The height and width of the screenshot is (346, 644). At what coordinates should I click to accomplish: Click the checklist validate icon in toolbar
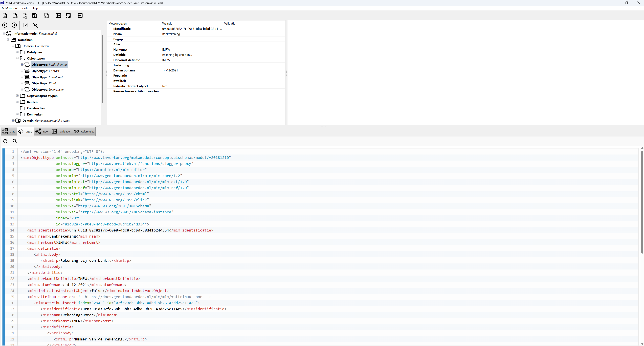coord(58,15)
